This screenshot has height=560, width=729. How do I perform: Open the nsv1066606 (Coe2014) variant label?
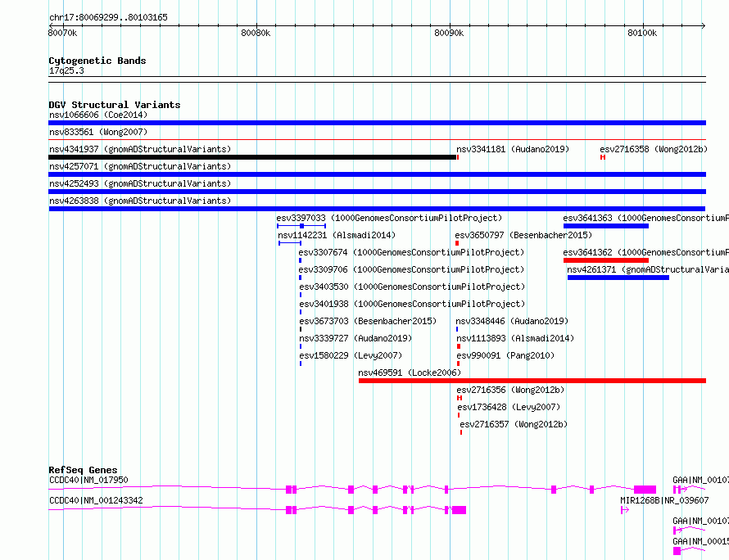(98, 115)
